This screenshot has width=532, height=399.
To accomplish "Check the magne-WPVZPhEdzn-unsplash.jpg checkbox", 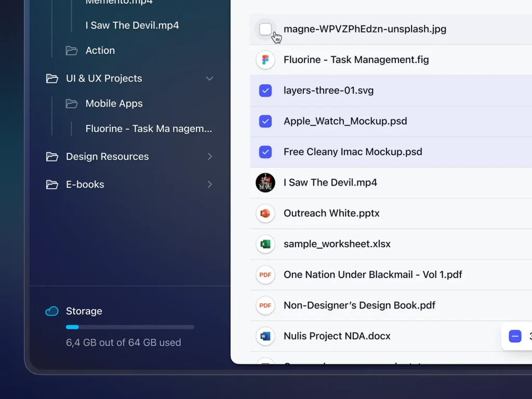I will pyautogui.click(x=265, y=29).
